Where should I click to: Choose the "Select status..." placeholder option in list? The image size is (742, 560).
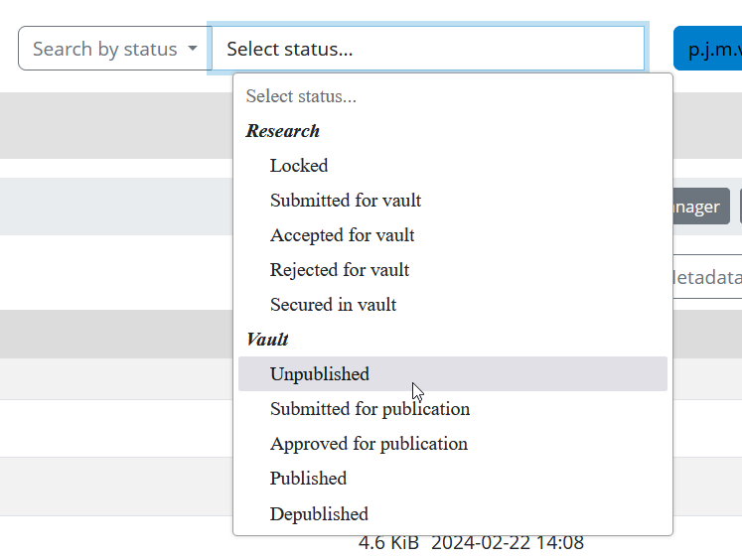[301, 96]
